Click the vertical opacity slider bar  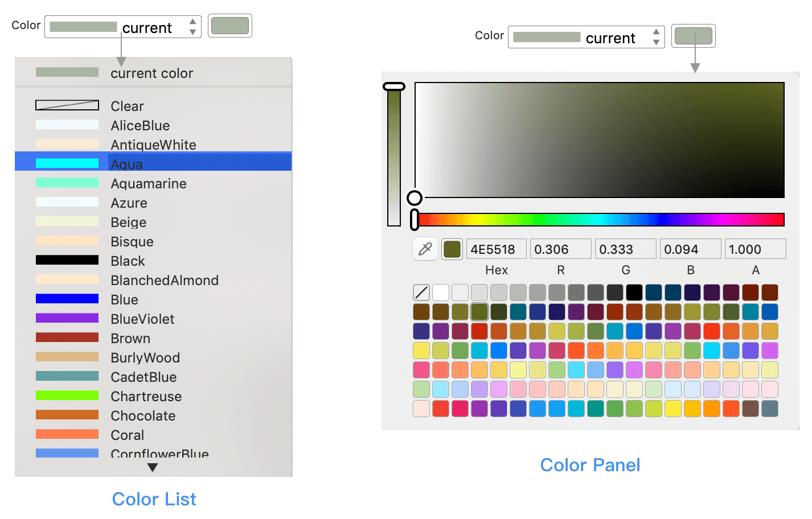[394, 155]
